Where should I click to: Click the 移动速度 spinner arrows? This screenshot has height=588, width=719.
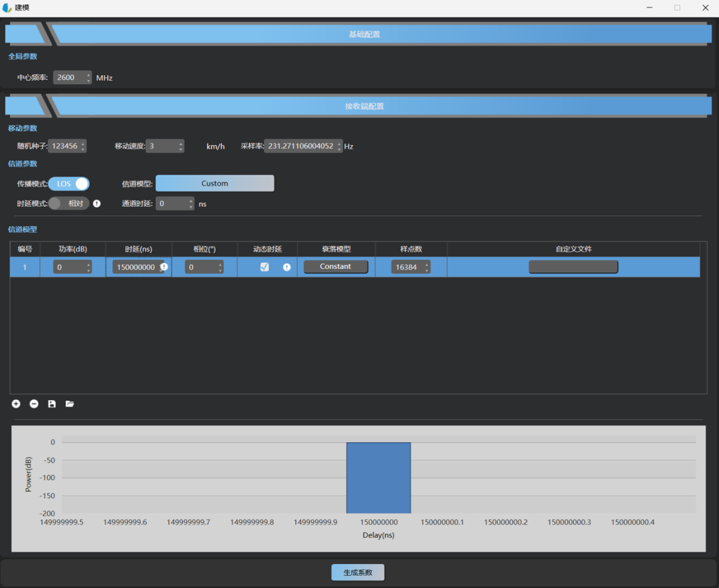(180, 147)
